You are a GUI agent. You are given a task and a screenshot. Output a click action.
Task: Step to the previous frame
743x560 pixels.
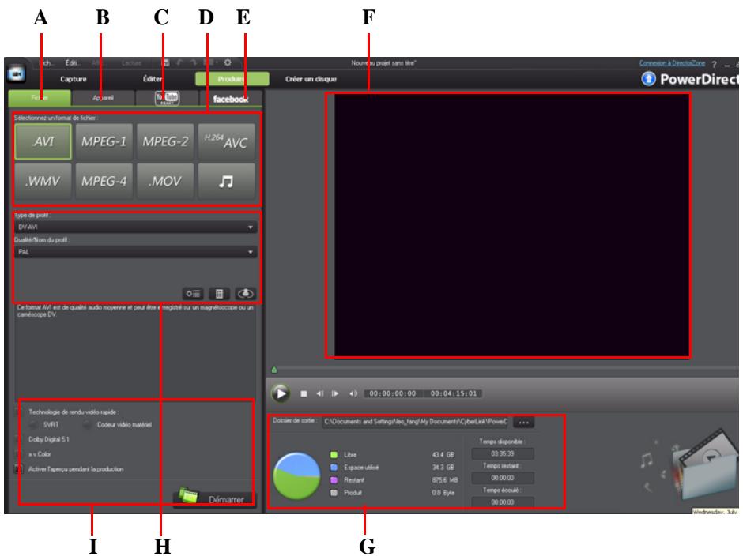point(320,394)
